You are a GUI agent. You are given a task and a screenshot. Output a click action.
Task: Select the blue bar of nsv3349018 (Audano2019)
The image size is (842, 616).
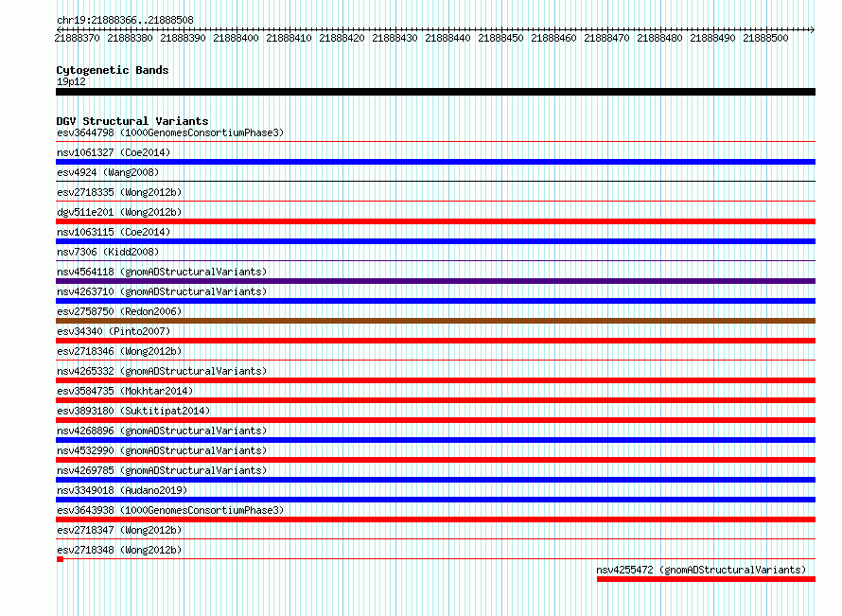point(435,500)
